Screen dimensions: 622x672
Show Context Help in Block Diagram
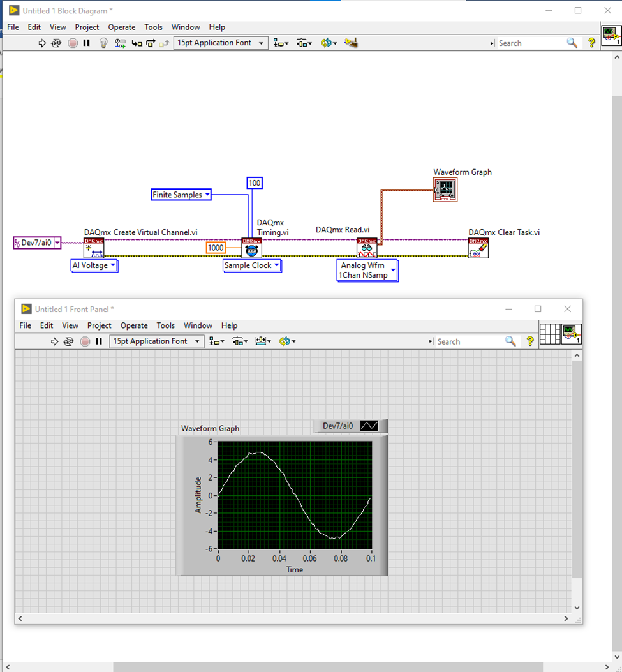coord(591,42)
